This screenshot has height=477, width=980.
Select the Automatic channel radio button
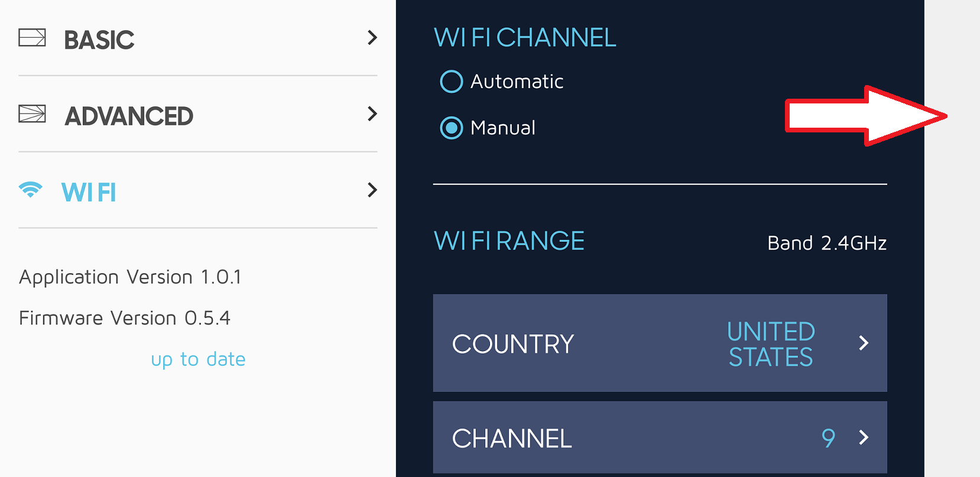coord(452,82)
